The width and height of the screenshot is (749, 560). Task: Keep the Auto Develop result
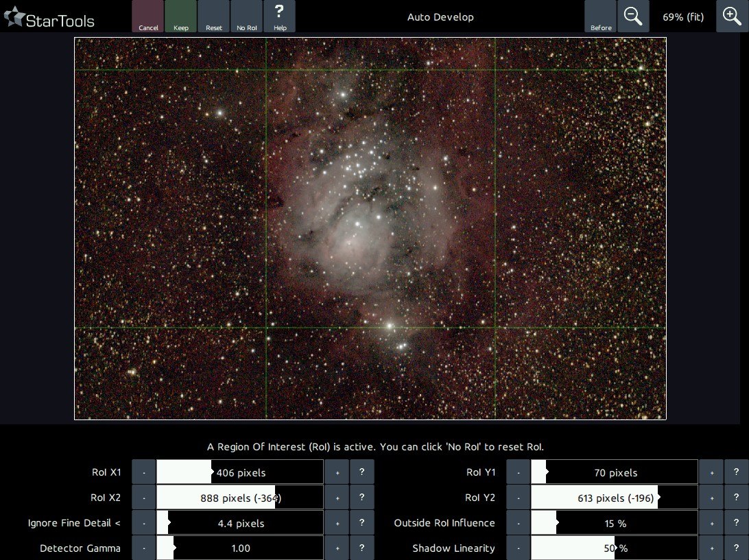[181, 16]
